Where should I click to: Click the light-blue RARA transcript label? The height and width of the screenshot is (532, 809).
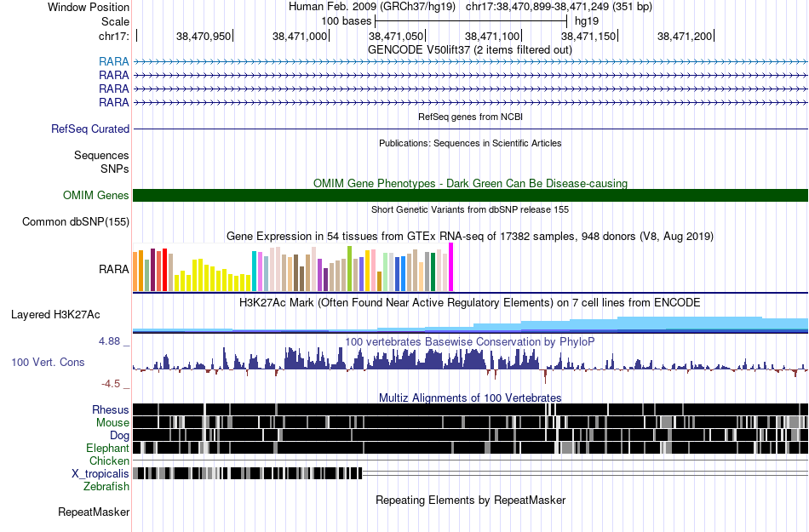pos(113,62)
